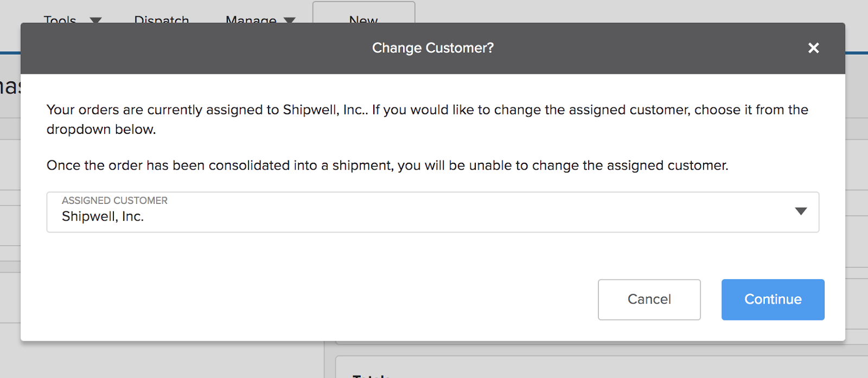Image resolution: width=868 pixels, height=378 pixels.
Task: Open the Manage menu
Action: click(251, 20)
